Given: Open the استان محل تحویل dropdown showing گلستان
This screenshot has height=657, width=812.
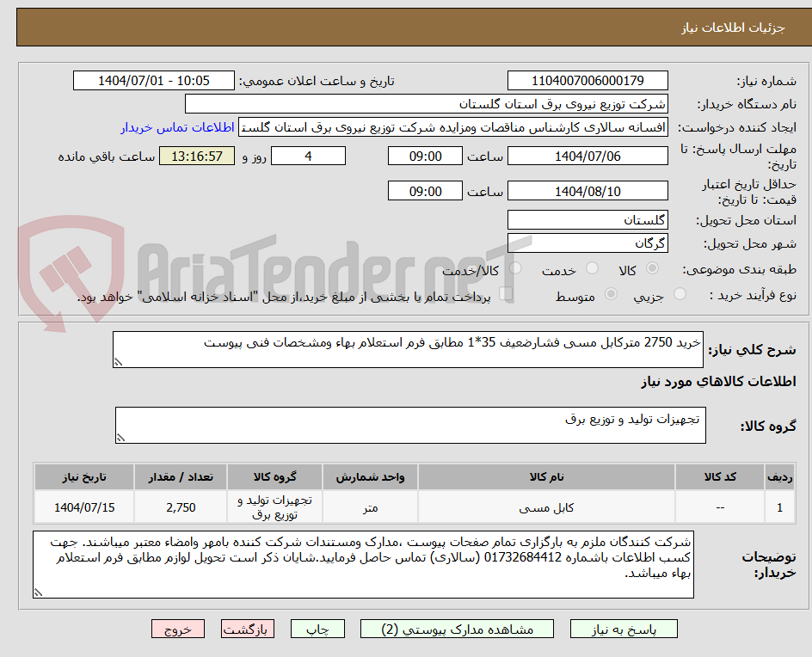Looking at the screenshot, I should (587, 219).
